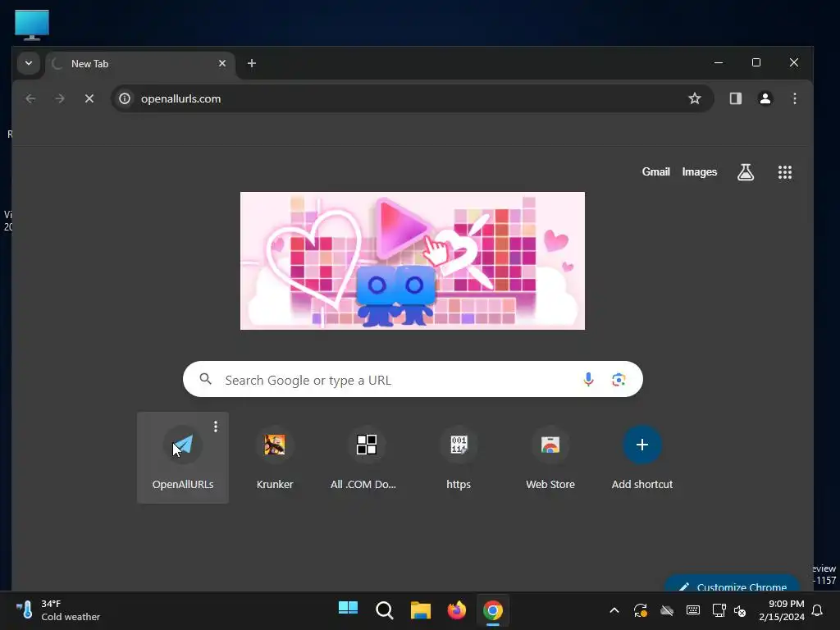Screen dimensions: 840x630
Task: Open the Valentine's Google Doodle
Action: coord(413,261)
